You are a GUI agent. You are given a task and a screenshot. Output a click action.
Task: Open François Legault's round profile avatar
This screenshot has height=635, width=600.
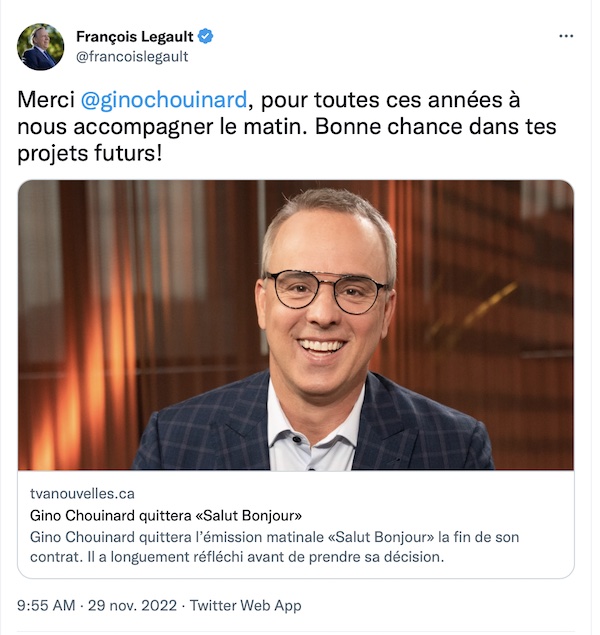click(40, 47)
